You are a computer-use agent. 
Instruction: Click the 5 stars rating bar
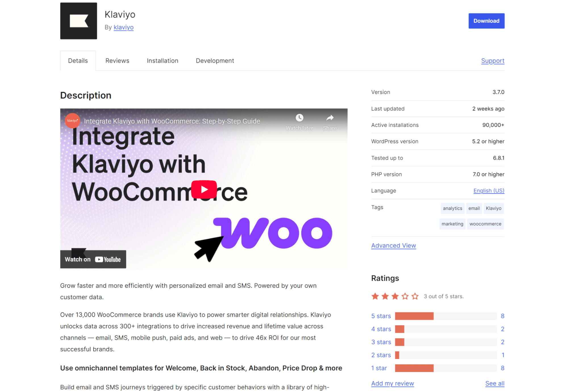(x=446, y=316)
